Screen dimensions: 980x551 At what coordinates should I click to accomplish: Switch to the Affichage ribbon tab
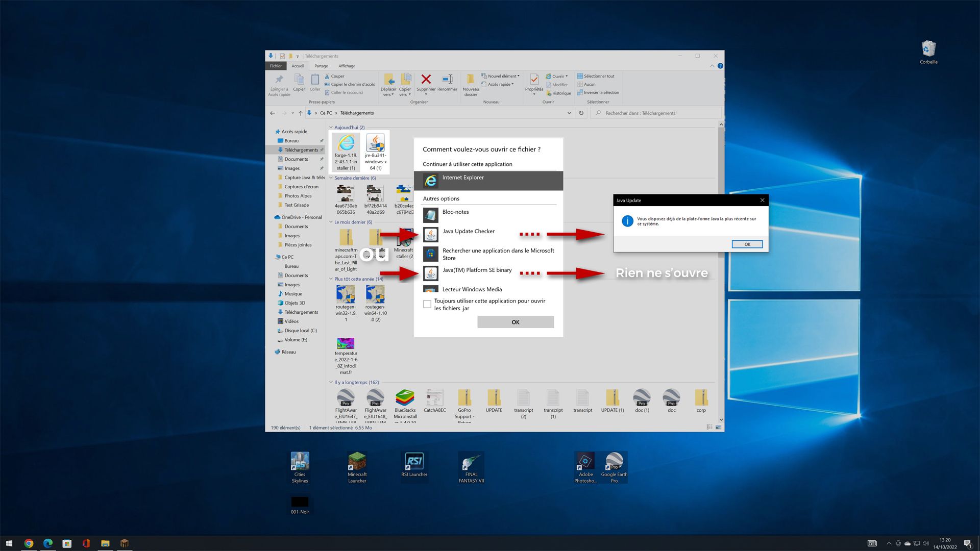(347, 66)
